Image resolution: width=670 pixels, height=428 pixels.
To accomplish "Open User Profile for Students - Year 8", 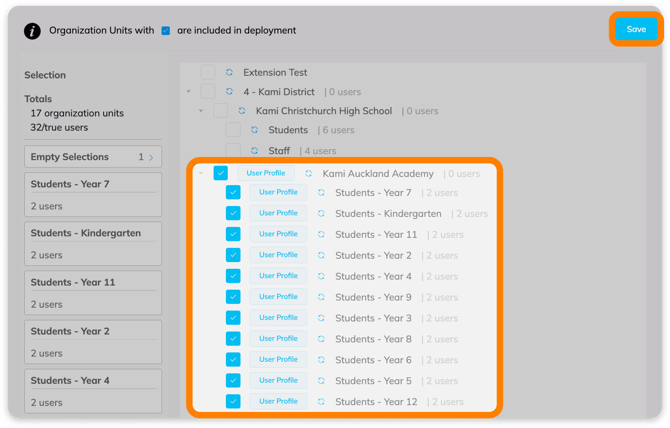I will click(x=278, y=339).
